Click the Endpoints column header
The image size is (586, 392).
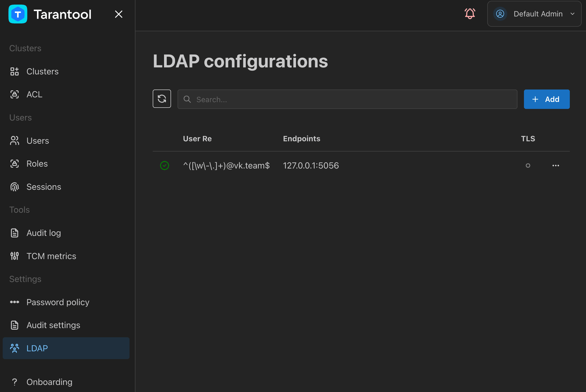302,139
